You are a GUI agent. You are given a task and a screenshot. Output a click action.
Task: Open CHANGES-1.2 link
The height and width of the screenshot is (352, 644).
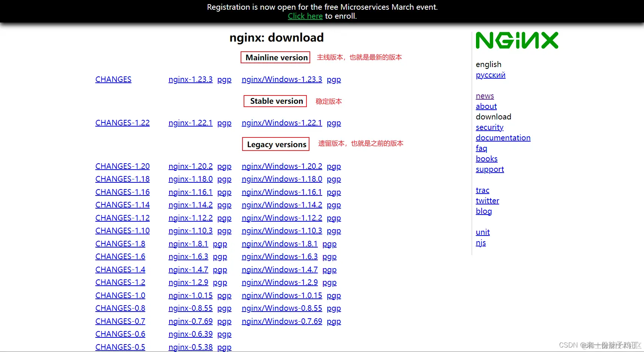tap(120, 282)
